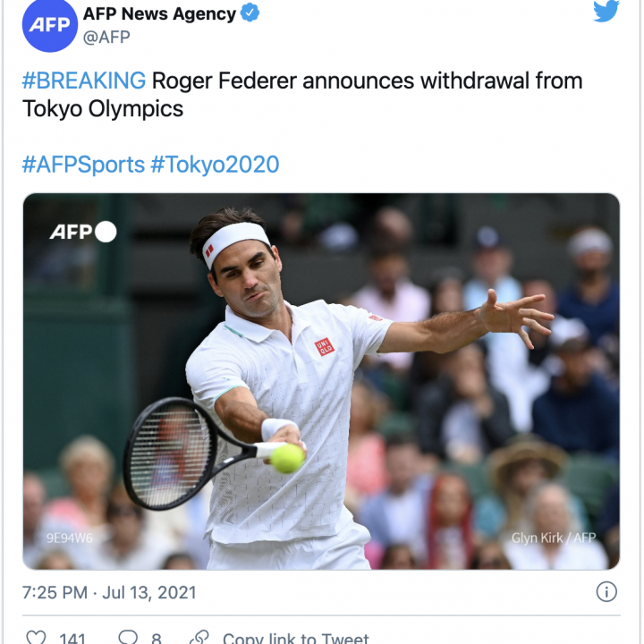Open the #AFPSports hashtag
The image size is (644, 644).
(x=83, y=165)
